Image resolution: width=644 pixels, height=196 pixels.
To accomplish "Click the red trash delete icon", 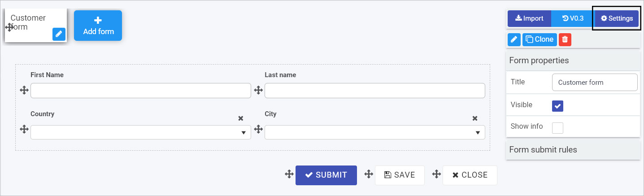I will coord(565,39).
